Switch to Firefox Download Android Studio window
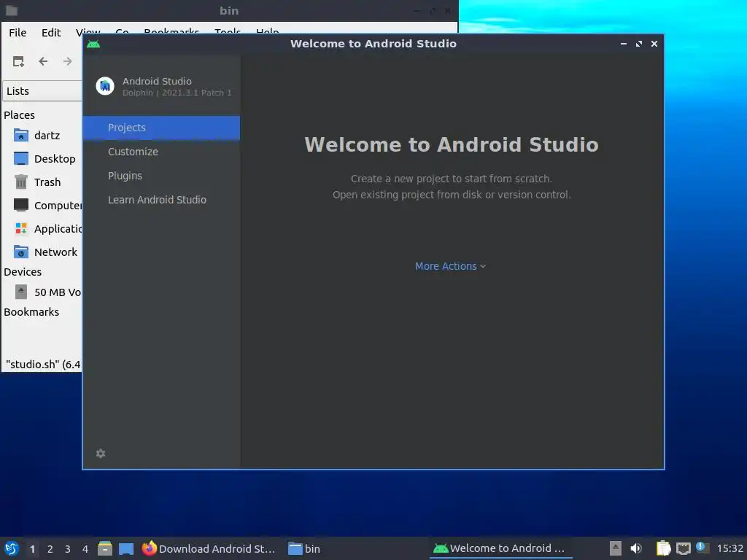 tap(209, 548)
